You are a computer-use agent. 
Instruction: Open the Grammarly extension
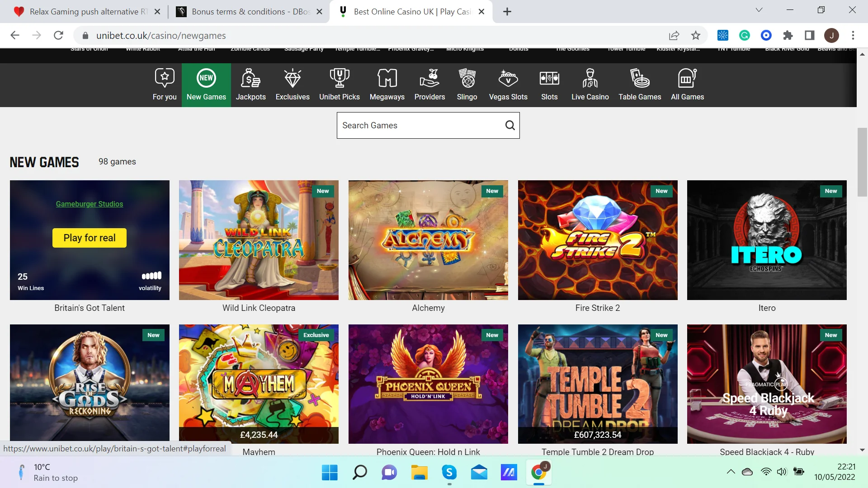tap(745, 35)
